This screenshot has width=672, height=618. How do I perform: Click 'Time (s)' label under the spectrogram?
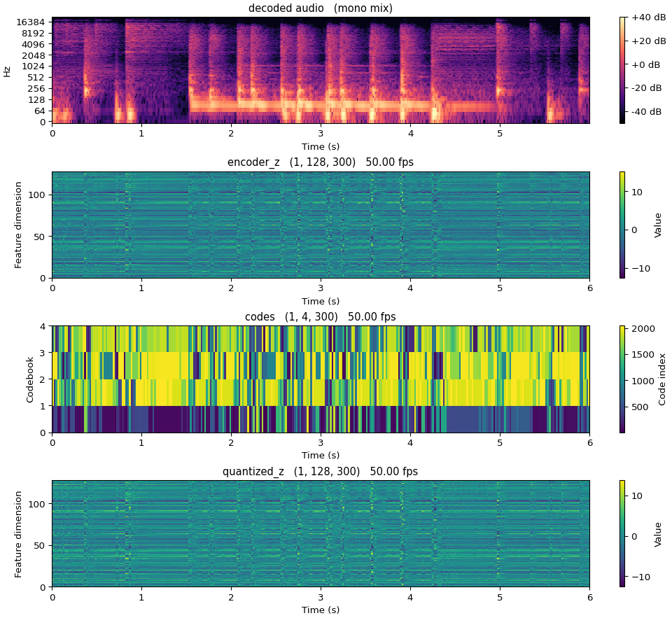click(x=321, y=146)
